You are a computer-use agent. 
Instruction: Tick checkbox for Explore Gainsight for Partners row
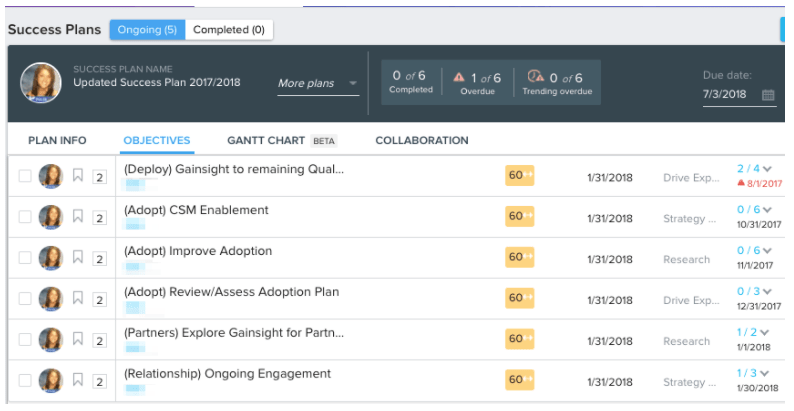point(25,340)
